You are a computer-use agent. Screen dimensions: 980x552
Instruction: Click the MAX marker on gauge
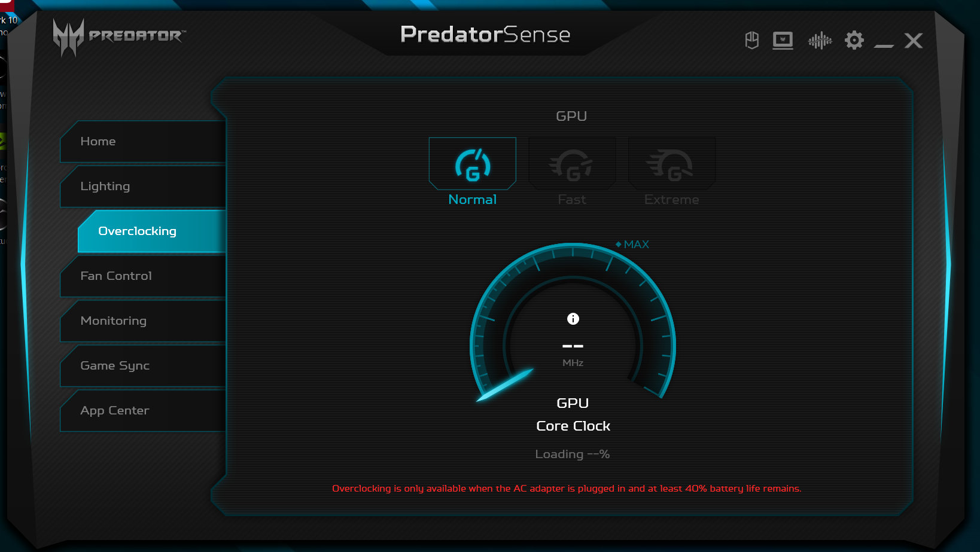[x=632, y=245]
